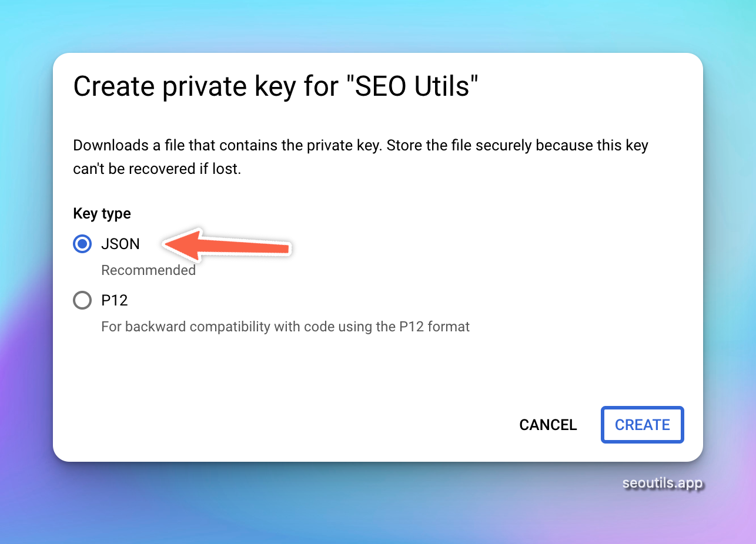Click the seoutils.app watermark
The width and height of the screenshot is (756, 544).
point(663,483)
